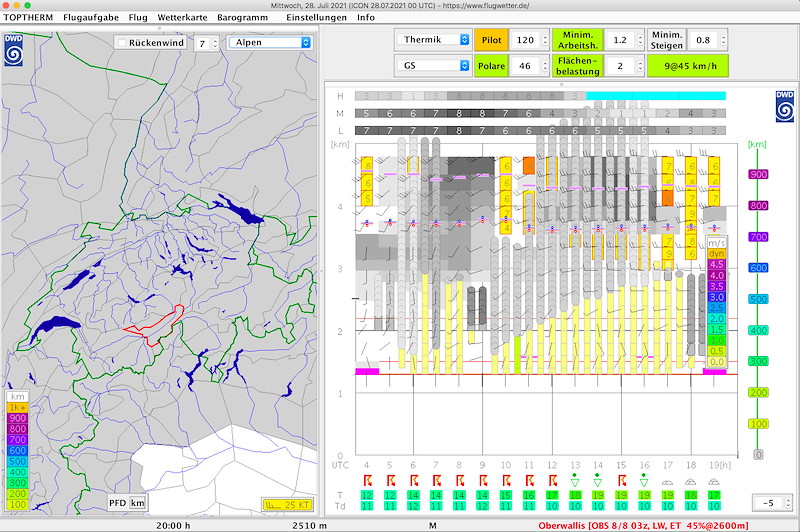Select the thermal flag icon at 4 UTC
The width and height of the screenshot is (800, 532).
[367, 480]
